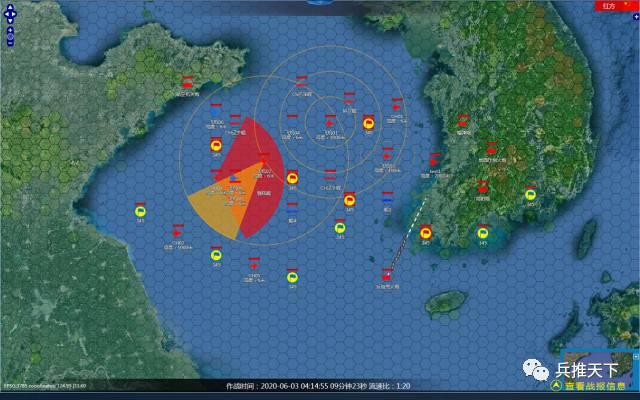Select the red-framed flag on Korea's southwest tip
Screen dimensions: 640x400
click(x=426, y=233)
